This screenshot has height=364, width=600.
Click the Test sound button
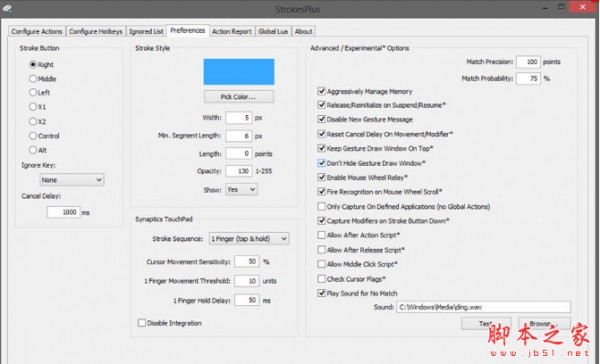486,323
